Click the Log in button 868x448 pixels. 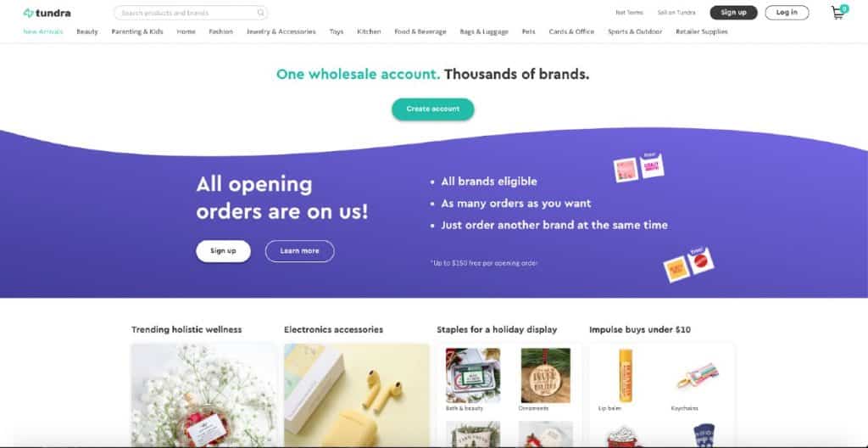point(787,12)
